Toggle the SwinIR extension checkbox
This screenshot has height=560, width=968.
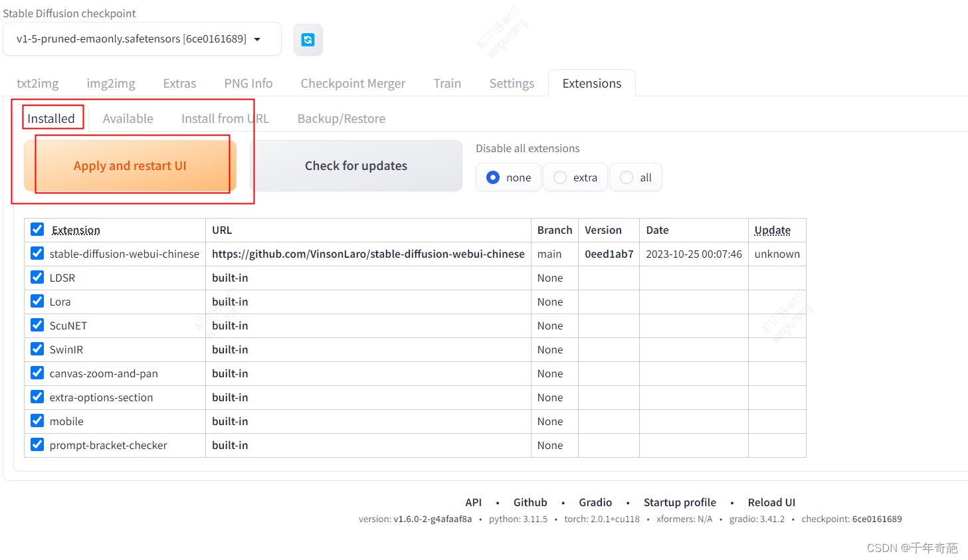(37, 349)
